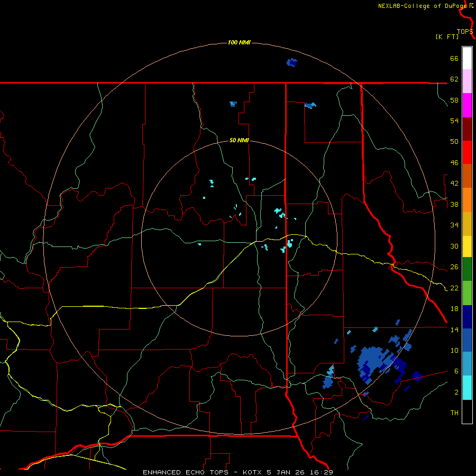Click the TOPS legend title
The image size is (476, 476).
click(x=465, y=31)
